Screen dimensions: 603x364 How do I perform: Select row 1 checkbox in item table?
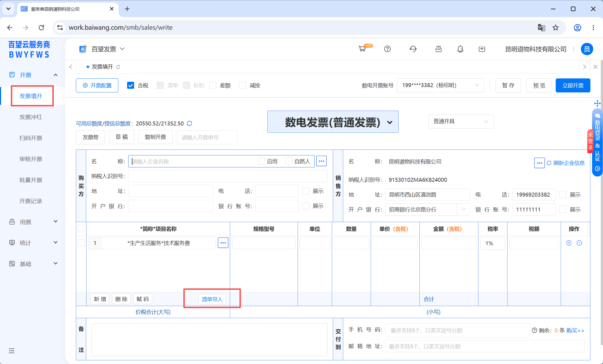point(81,243)
